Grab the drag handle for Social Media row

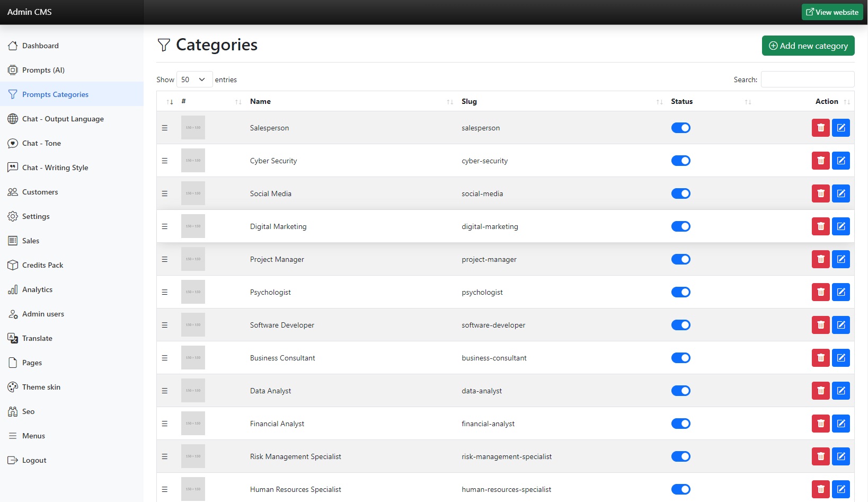point(165,193)
